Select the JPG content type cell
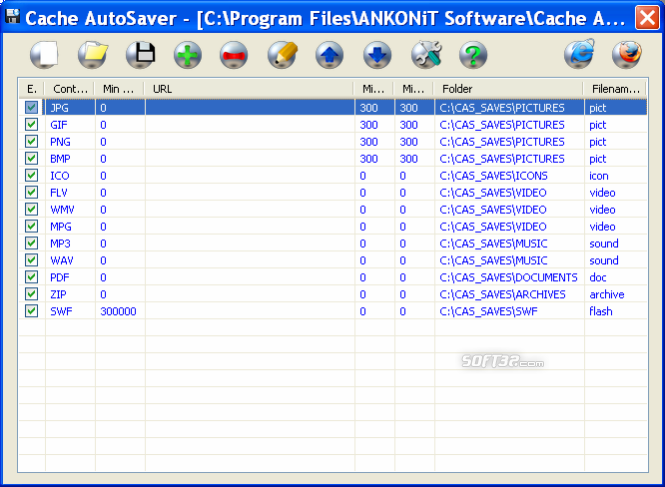Screen dimensions: 665x487 (x=70, y=108)
